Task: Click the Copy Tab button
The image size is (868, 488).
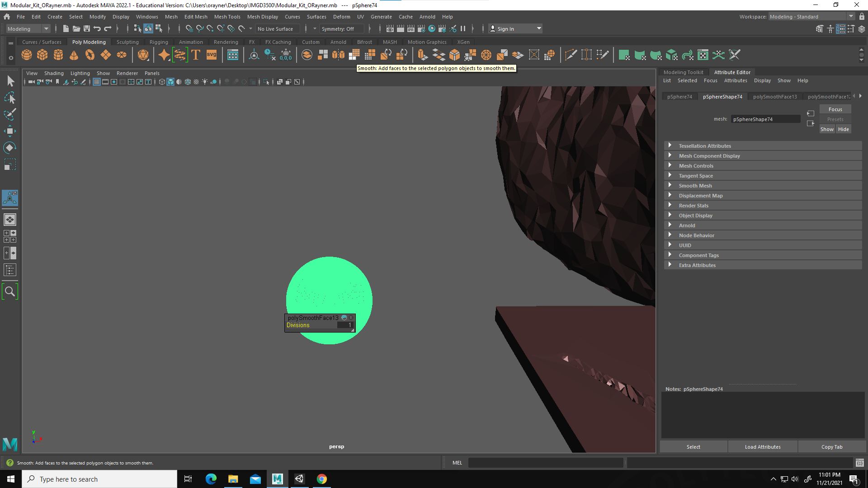Action: click(832, 447)
